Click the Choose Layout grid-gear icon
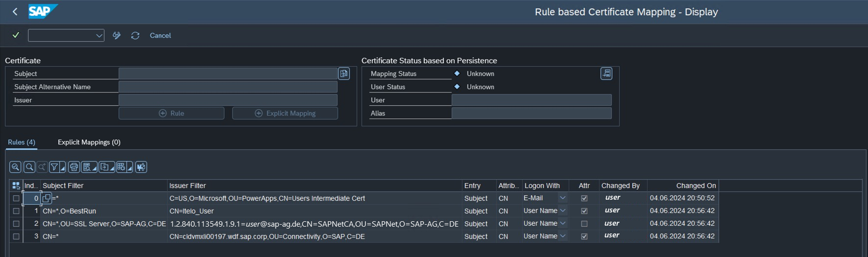Screen dimensions: 868x257 [121, 167]
